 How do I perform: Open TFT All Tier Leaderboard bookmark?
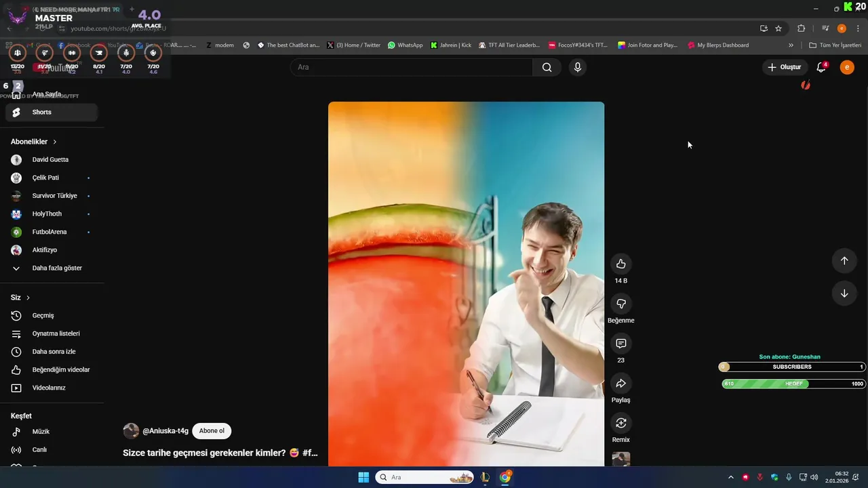509,45
